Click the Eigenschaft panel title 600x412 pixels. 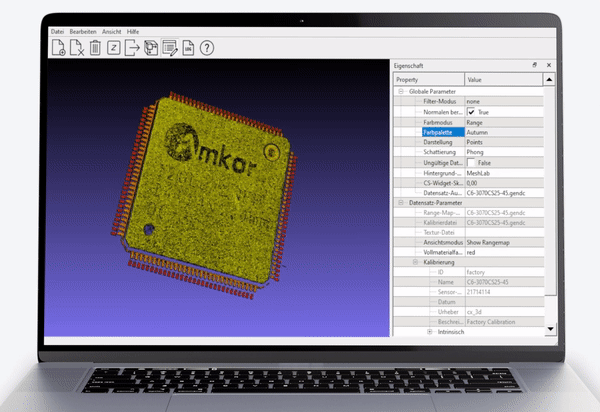coord(408,66)
